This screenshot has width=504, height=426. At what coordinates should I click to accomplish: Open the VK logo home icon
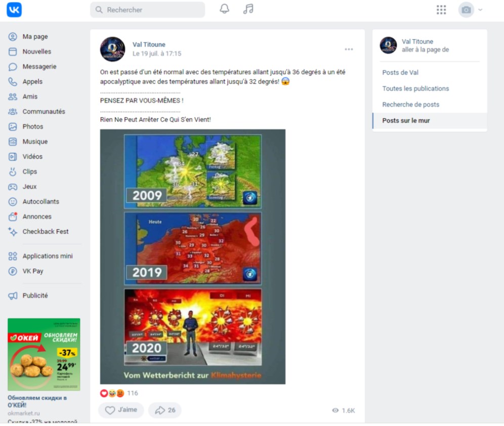click(14, 10)
